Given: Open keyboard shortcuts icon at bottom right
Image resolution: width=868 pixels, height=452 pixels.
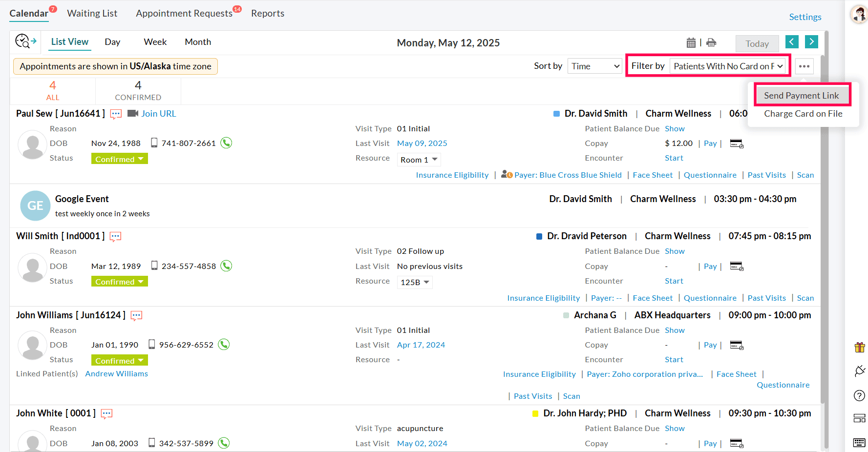Looking at the screenshot, I should (860, 441).
